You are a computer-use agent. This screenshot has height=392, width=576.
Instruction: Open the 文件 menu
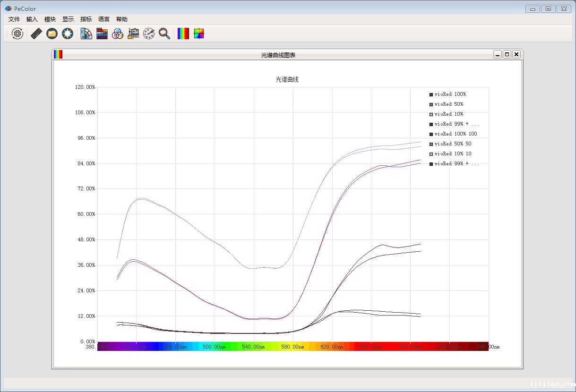[x=14, y=19]
